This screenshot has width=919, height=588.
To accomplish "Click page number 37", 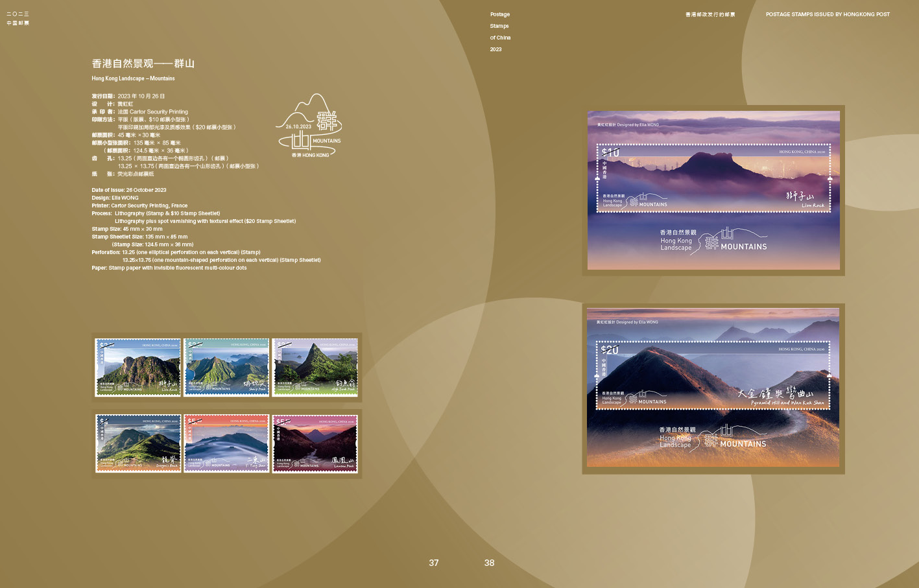I will coord(434,563).
